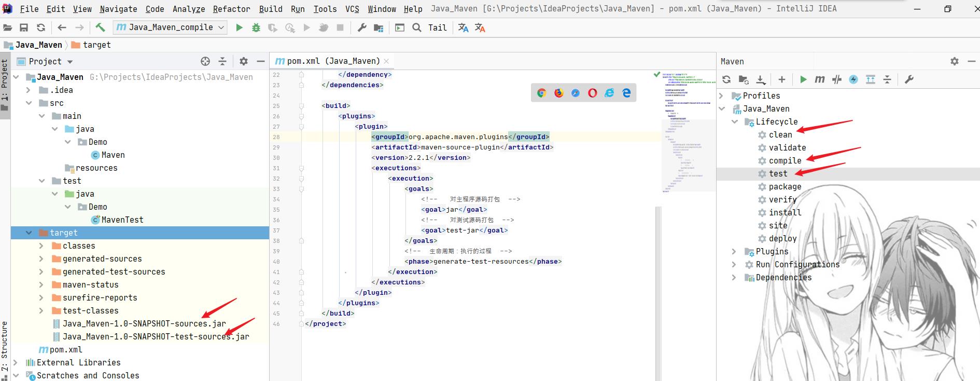The width and height of the screenshot is (980, 381).
Task: Select the install lifecycle goal
Action: 785,213
